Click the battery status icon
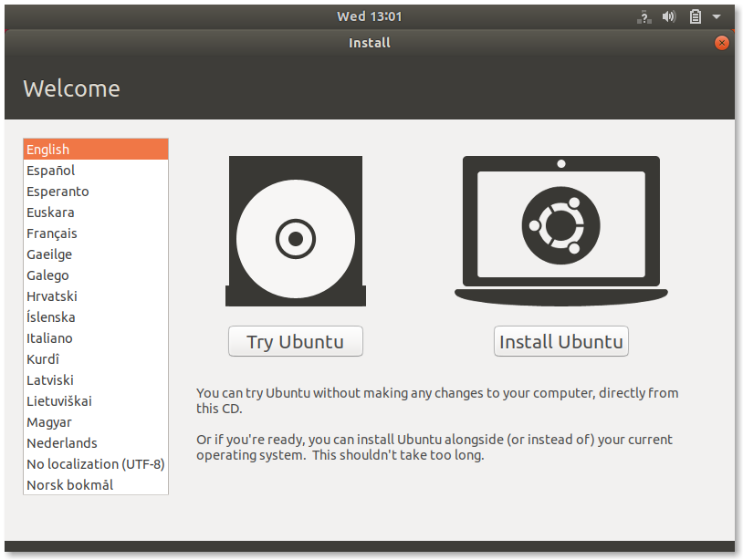 pos(696,17)
